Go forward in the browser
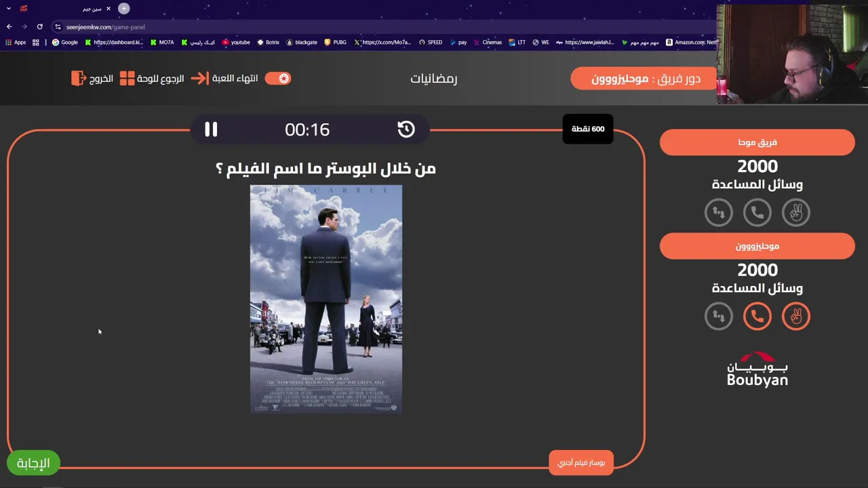The width and height of the screenshot is (868, 488). pyautogui.click(x=24, y=27)
